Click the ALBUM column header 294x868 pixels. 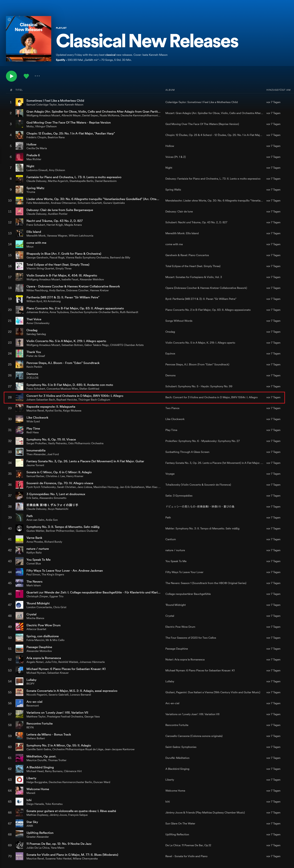coord(170,90)
